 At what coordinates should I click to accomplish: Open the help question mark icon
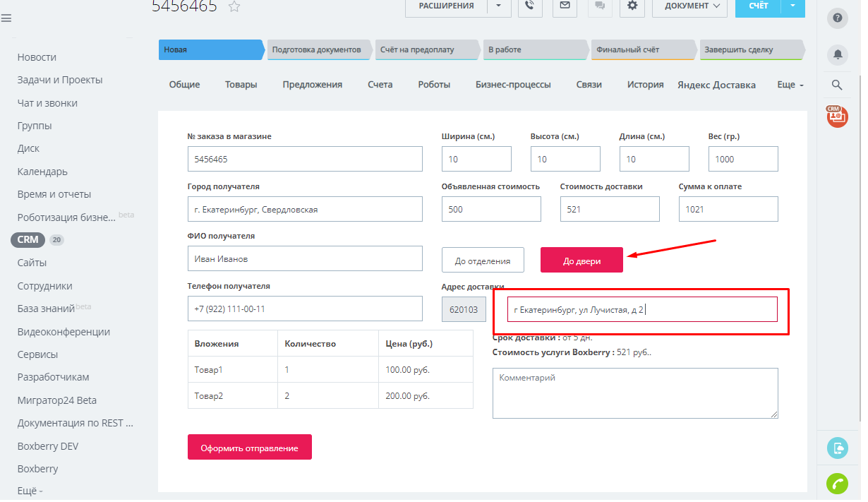[x=837, y=18]
